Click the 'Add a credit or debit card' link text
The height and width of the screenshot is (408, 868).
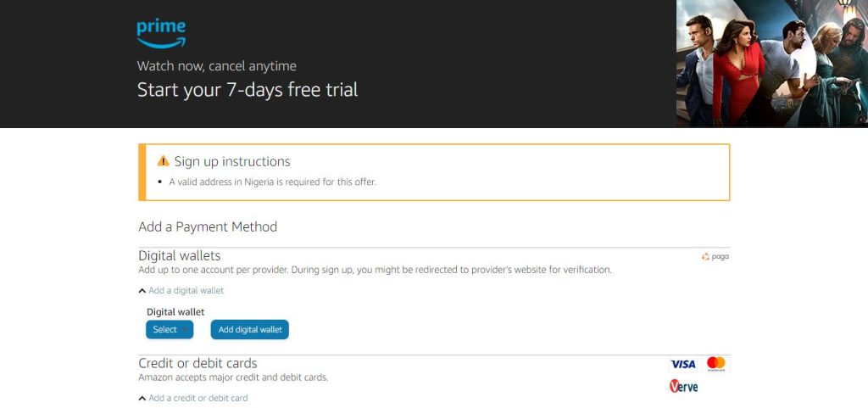coord(198,399)
